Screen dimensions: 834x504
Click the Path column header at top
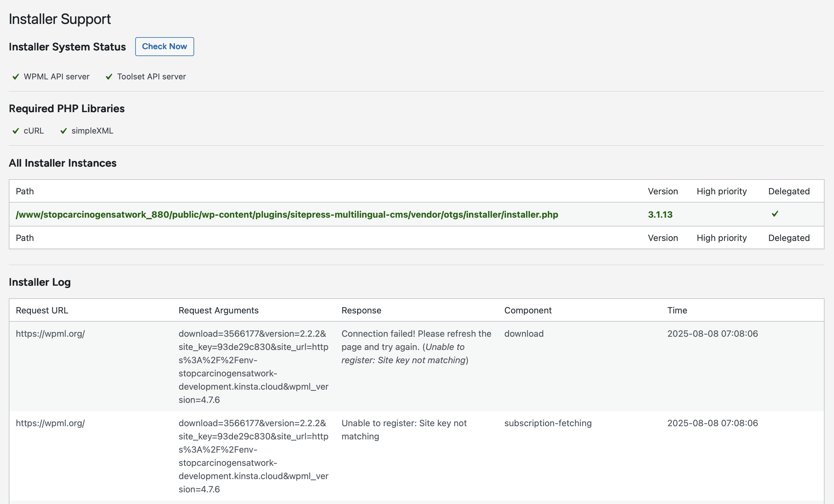(x=25, y=192)
